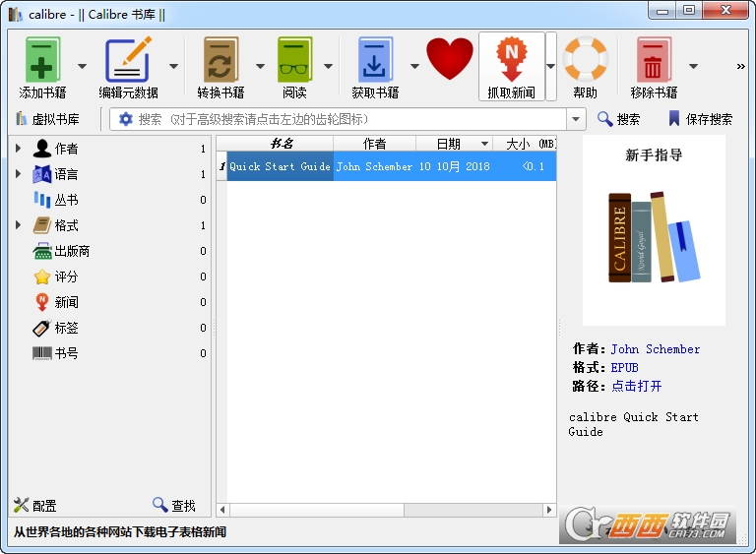Image resolution: width=756 pixels, height=554 pixels.
Task: Sort by the Size (大小 MB) column header
Action: click(525, 144)
